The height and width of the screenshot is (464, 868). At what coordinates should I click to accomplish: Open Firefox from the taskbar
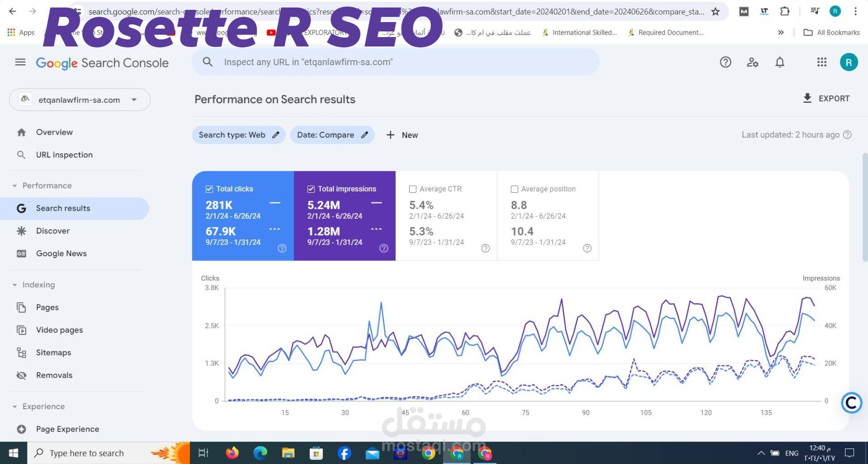click(232, 453)
